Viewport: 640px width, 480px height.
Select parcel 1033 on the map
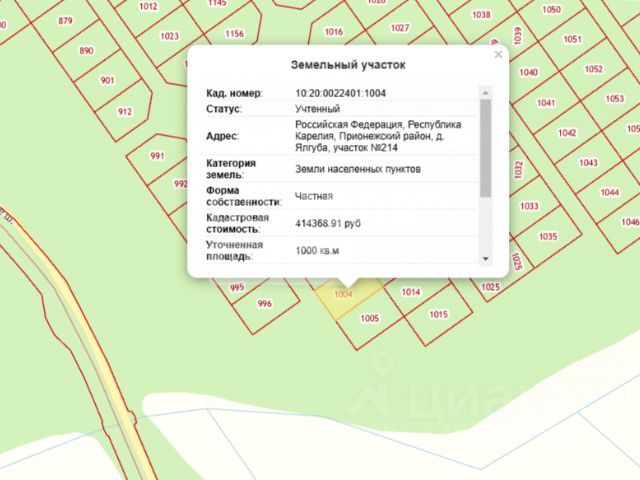[x=529, y=206]
